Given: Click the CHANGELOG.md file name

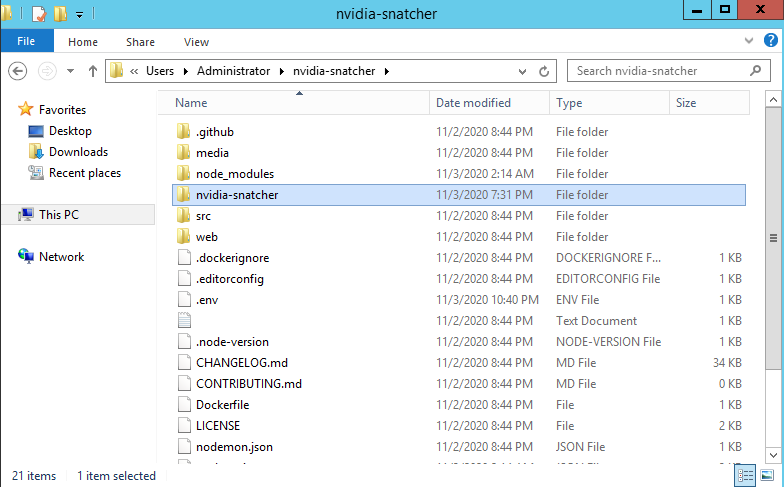Looking at the screenshot, I should click(242, 362).
